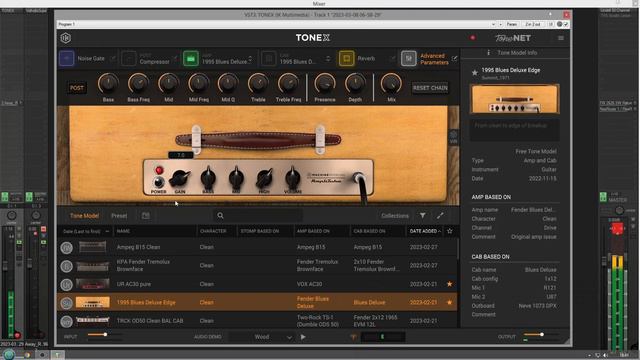Toggle the green Amp module icon
This screenshot has height=360, width=640.
click(191, 58)
